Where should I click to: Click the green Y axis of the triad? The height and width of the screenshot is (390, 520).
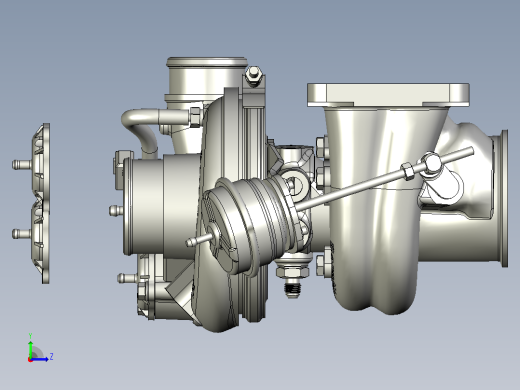[x=31, y=349]
